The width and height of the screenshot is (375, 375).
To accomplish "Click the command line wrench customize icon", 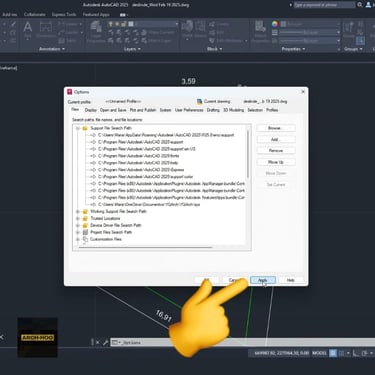I will (106, 342).
